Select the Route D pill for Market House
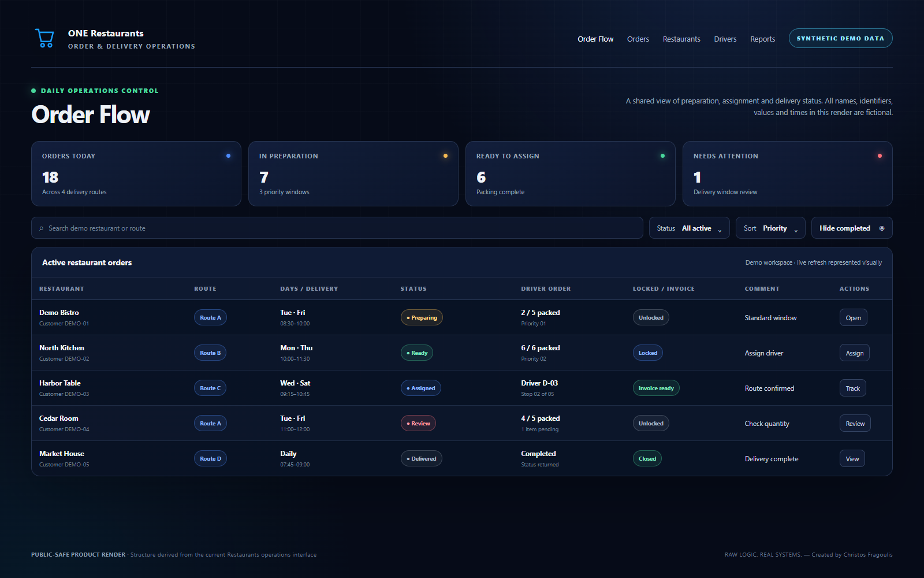The height and width of the screenshot is (578, 924). tap(210, 459)
